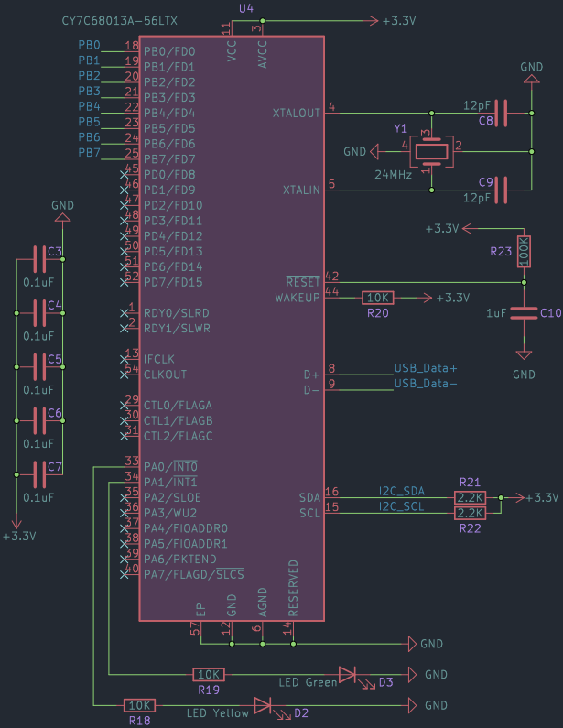The width and height of the screenshot is (563, 728).
Task: Select the PB3 net label
Action: (89, 91)
